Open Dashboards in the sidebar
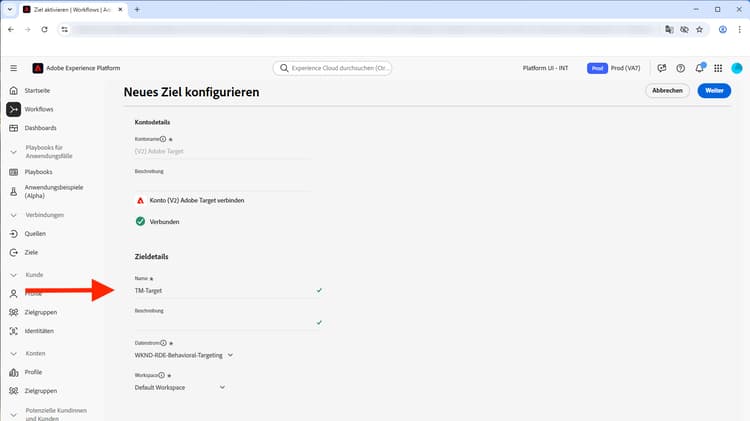The image size is (750, 421). 40,128
